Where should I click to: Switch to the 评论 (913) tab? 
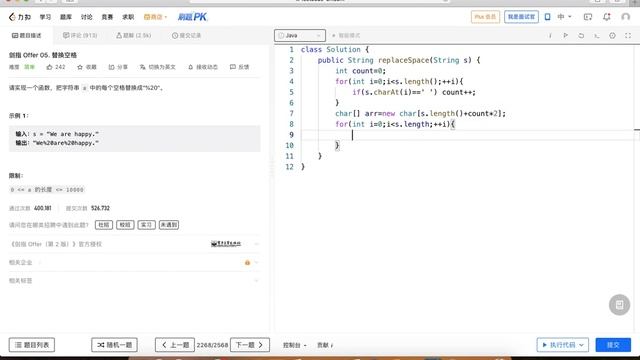click(x=80, y=36)
